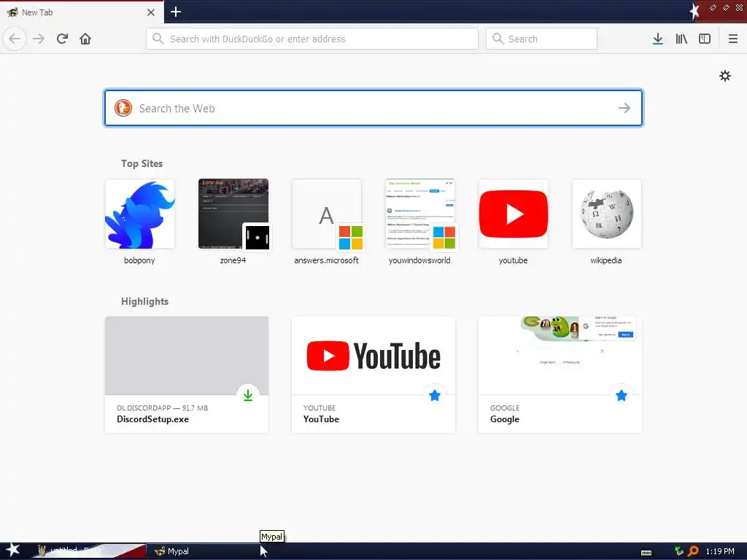Click the Top Sites heading
This screenshot has height=560, width=747.
142,163
